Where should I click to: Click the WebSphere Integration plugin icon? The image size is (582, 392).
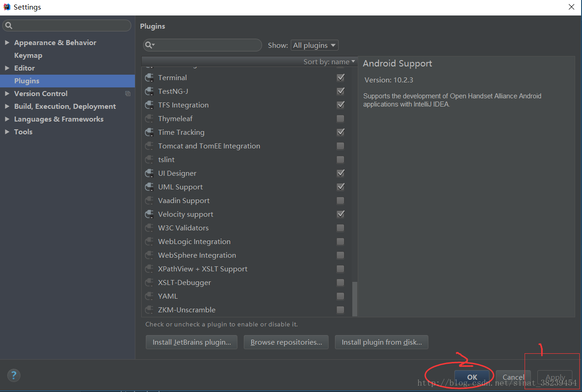point(149,255)
